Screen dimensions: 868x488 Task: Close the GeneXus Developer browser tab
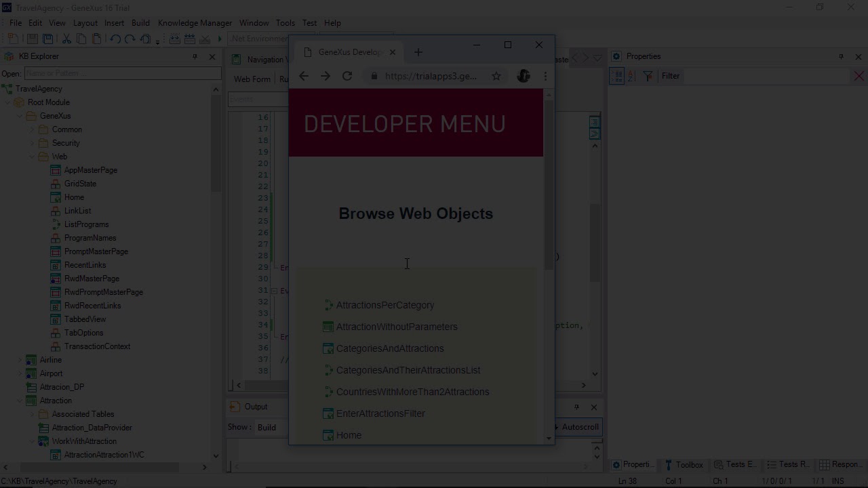coord(392,52)
